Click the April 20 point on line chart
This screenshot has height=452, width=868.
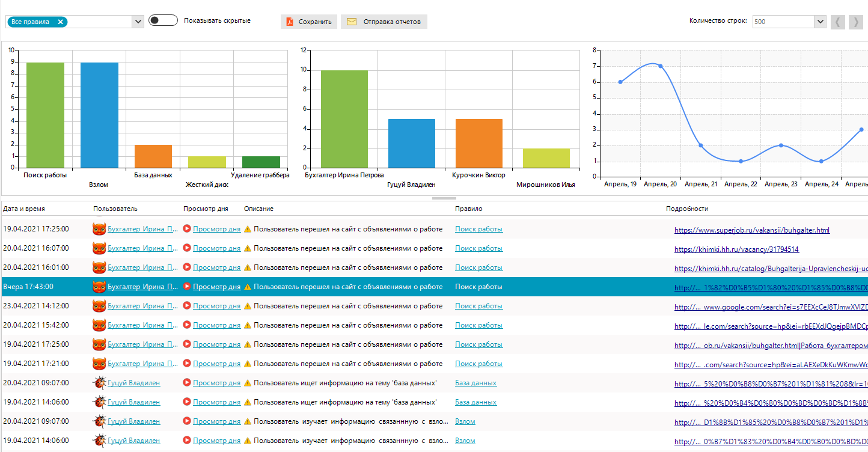pos(660,66)
